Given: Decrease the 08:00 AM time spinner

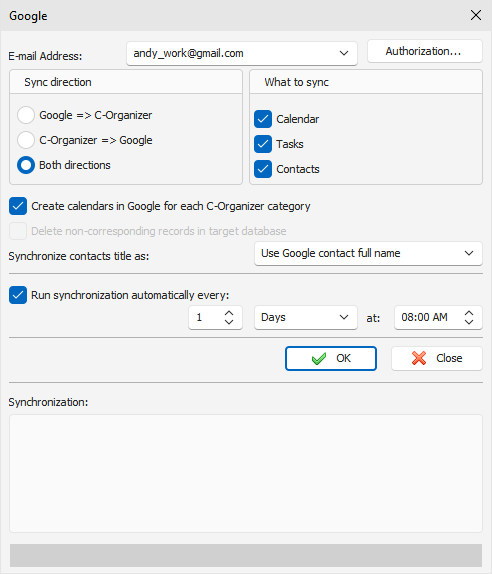Looking at the screenshot, I should (x=469, y=322).
